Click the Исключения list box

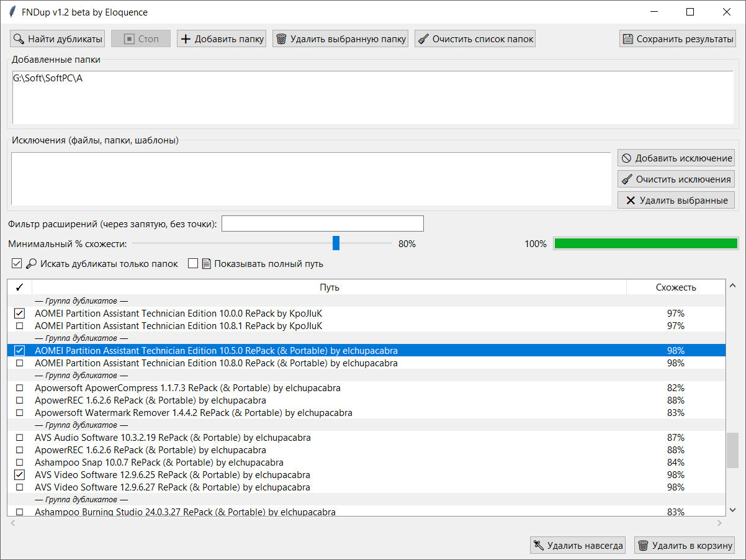[x=311, y=179]
